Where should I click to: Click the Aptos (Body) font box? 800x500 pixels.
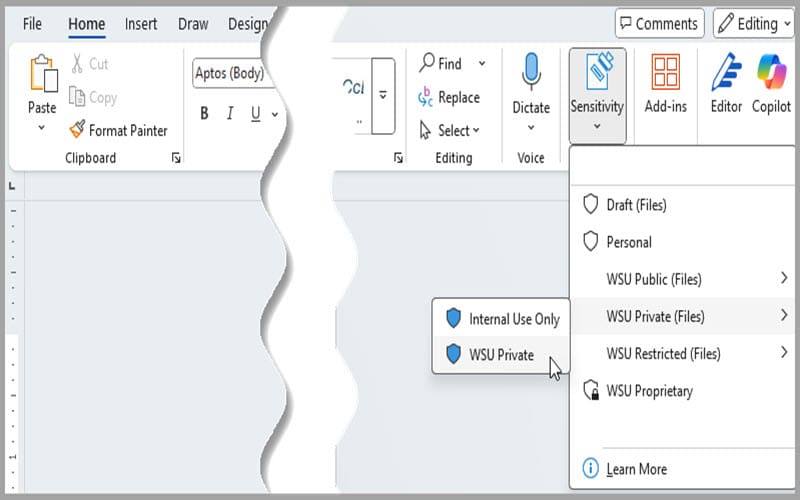click(233, 73)
